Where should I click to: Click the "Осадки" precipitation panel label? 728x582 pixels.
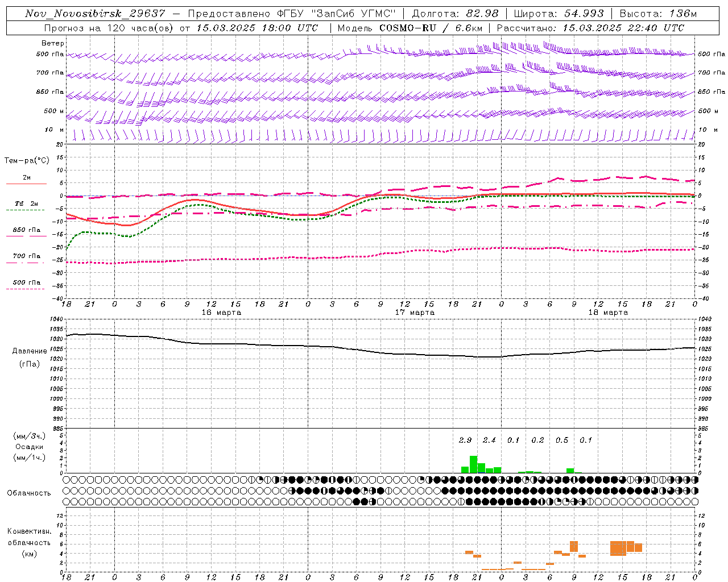30,447
